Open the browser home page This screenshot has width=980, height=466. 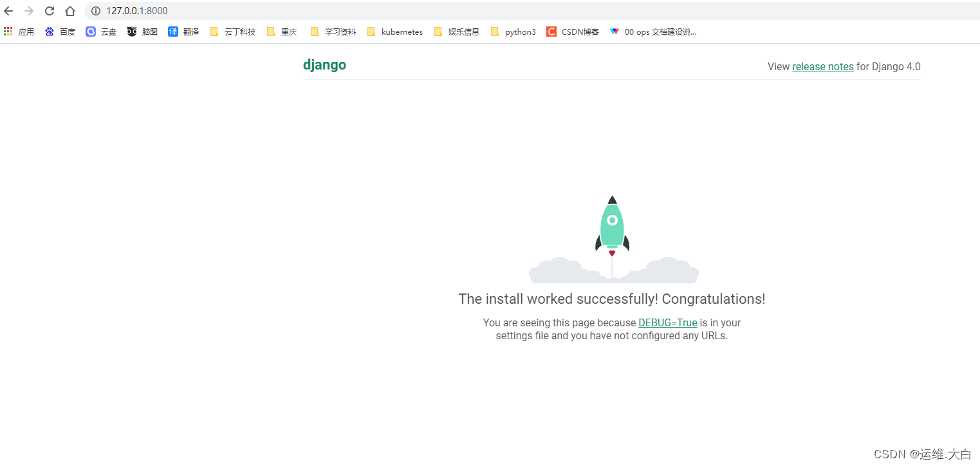(70, 11)
